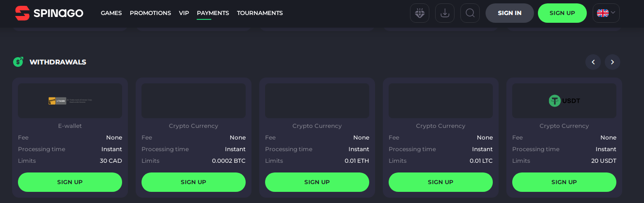The width and height of the screenshot is (644, 203).
Task: Click the USDT Tether logo
Action: tap(564, 101)
